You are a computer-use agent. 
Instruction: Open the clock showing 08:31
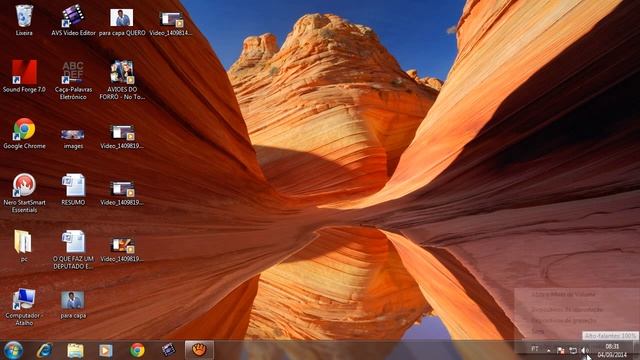point(612,351)
